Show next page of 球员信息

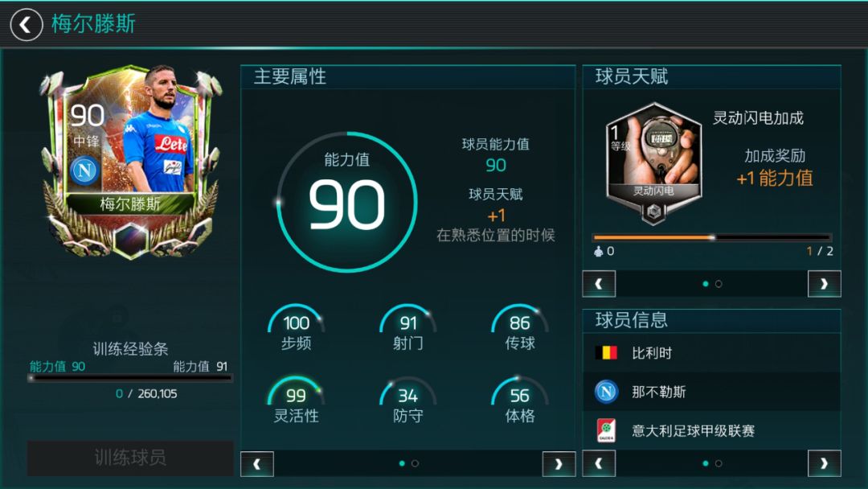[x=825, y=463]
